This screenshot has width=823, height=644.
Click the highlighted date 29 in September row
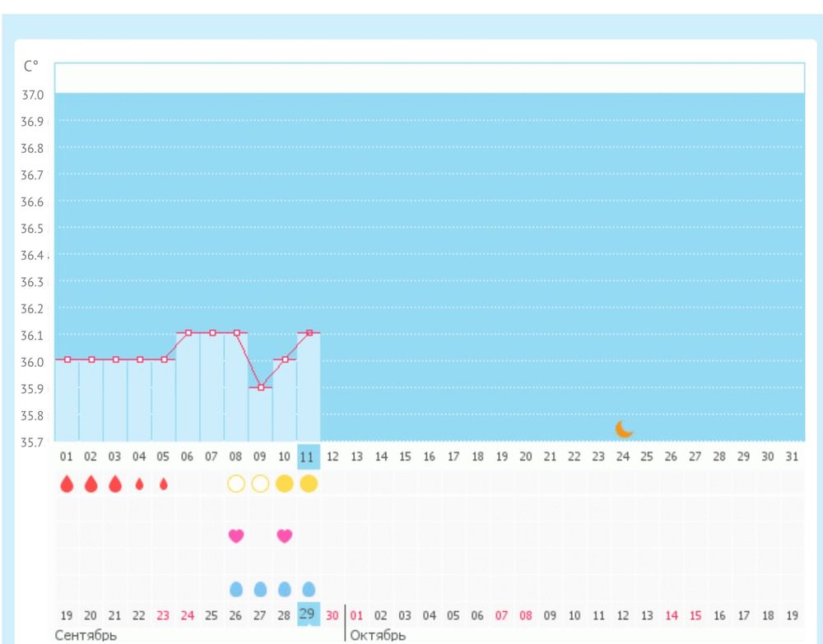308,614
